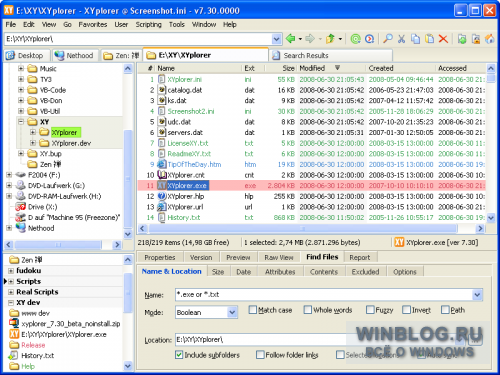Click the Nethood network icon in the folder tree
This screenshot has height=375, width=500.
21,228
